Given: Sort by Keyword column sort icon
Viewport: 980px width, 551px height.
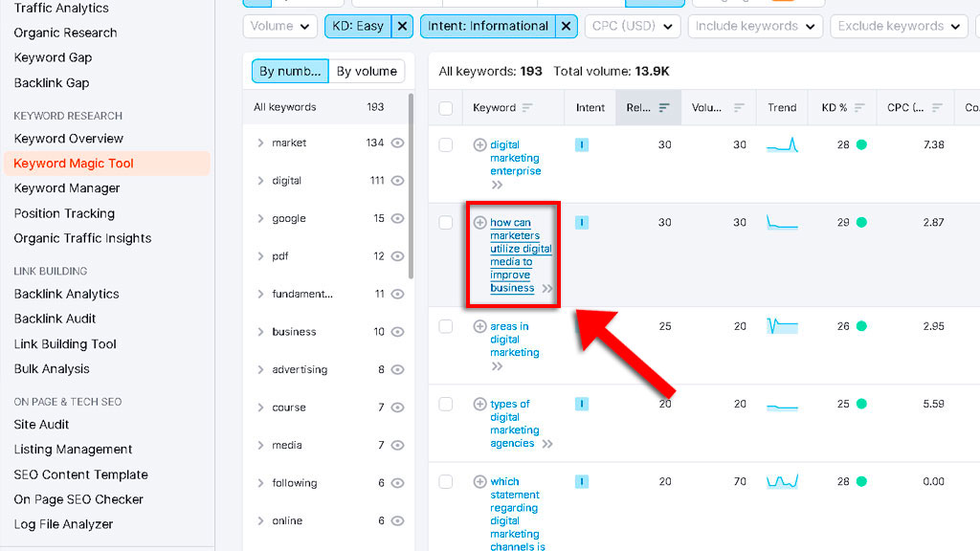Looking at the screenshot, I should [x=527, y=108].
